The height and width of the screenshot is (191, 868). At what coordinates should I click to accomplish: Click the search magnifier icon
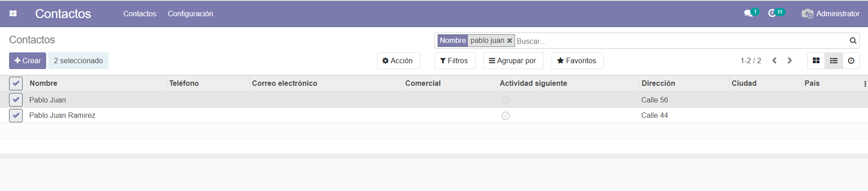pyautogui.click(x=853, y=41)
